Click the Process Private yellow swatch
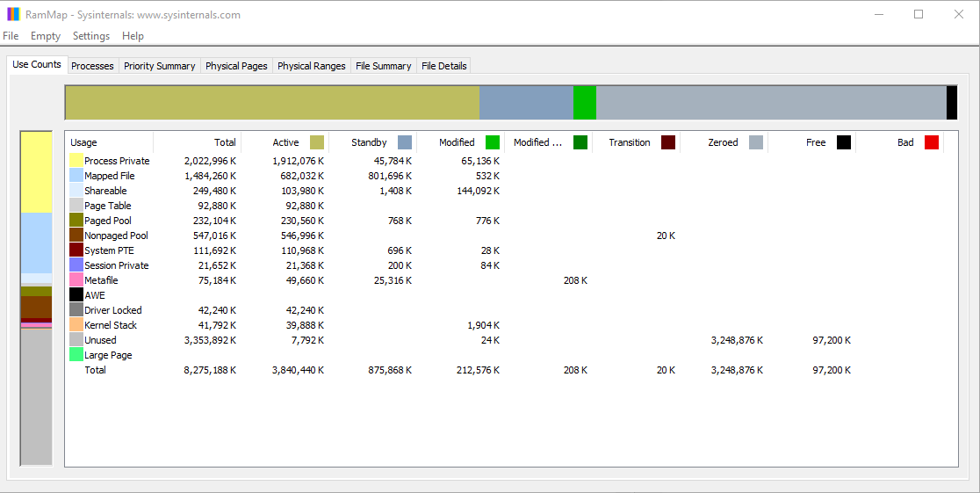 coord(76,161)
